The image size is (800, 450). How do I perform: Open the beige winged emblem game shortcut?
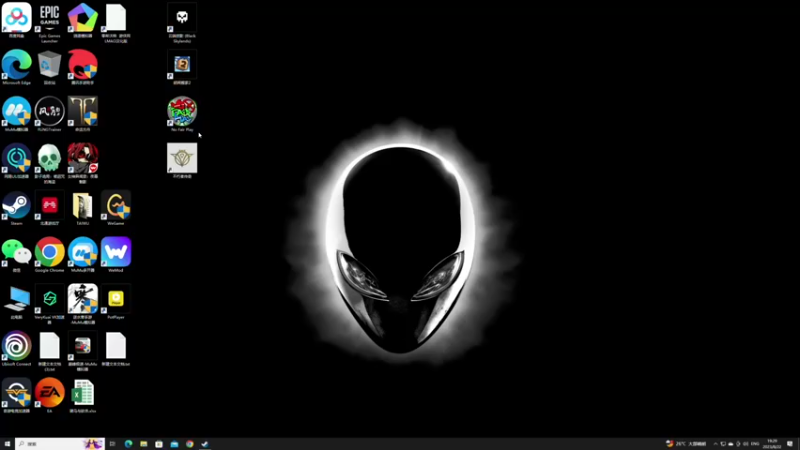click(182, 159)
